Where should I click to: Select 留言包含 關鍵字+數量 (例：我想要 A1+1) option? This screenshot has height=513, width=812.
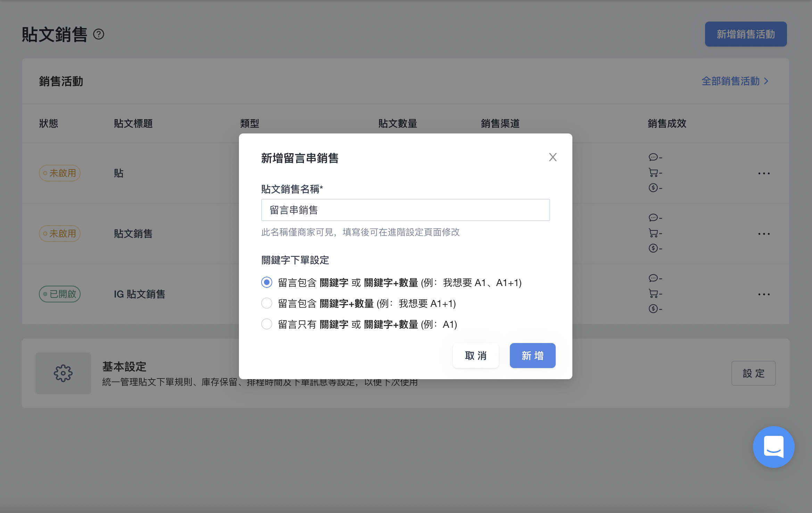267,303
